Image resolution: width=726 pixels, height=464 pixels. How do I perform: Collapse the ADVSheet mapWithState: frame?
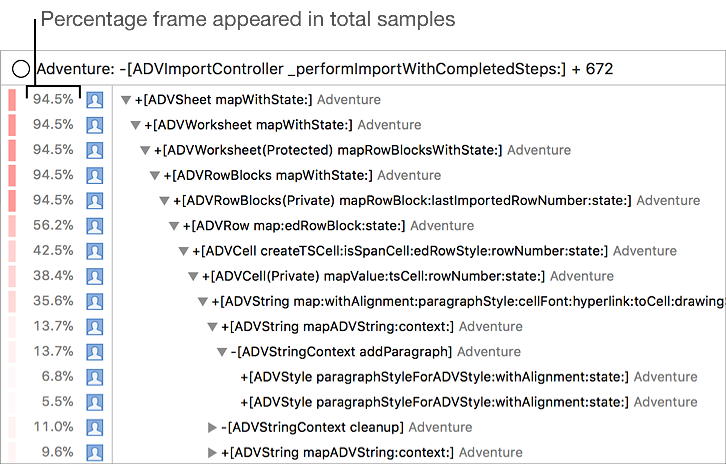click(126, 100)
